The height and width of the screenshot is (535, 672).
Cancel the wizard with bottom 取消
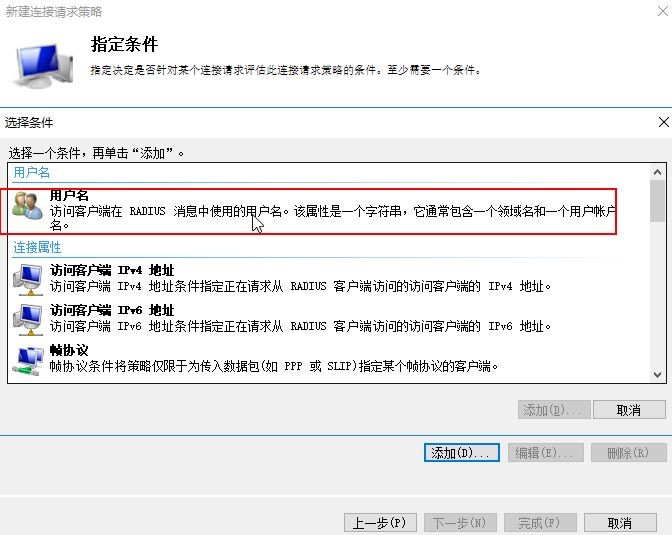pyautogui.click(x=620, y=523)
